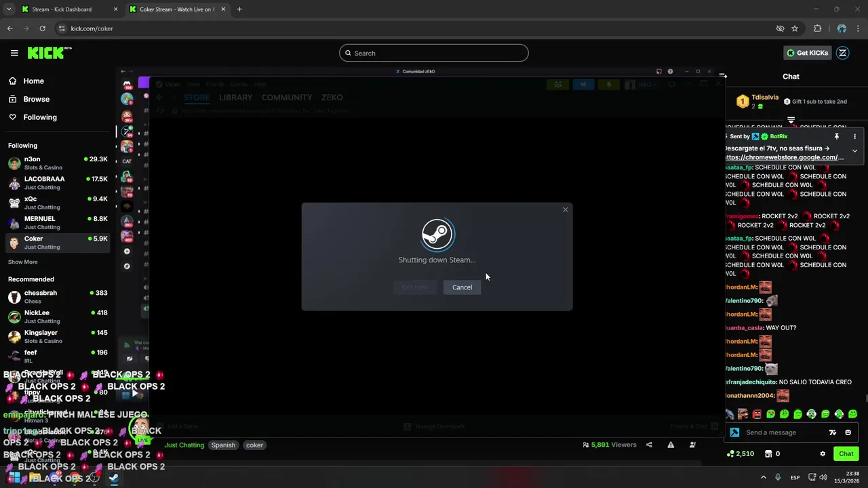Select the Coker channel in sidebar
The height and width of the screenshot is (488, 868).
tap(58, 243)
